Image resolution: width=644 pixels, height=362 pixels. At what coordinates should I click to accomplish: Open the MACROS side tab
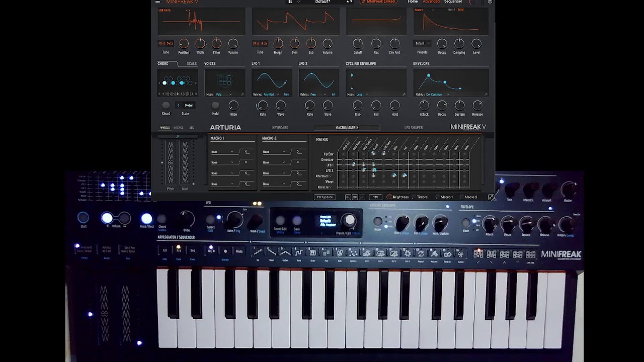pos(178,128)
